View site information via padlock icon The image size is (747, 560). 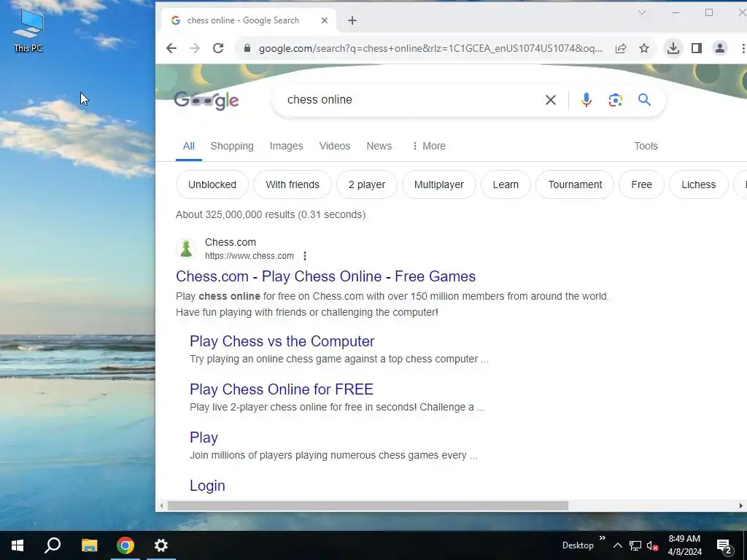point(247,48)
